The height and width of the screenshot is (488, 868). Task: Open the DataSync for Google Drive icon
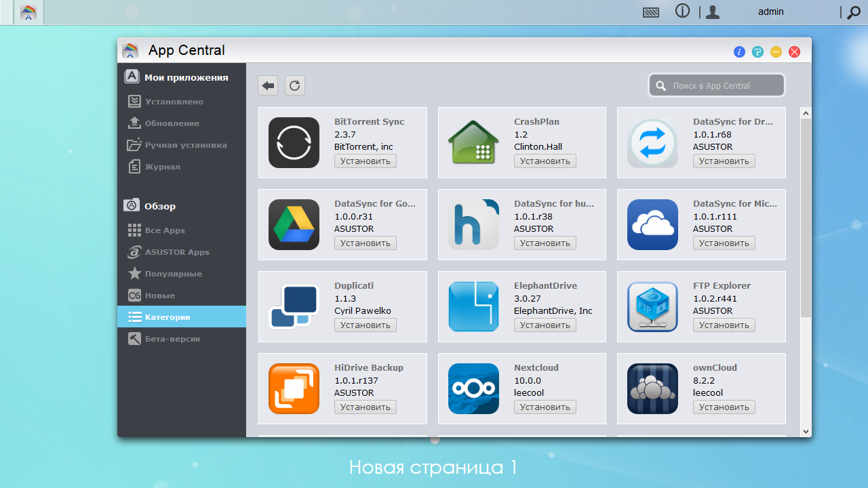[294, 224]
